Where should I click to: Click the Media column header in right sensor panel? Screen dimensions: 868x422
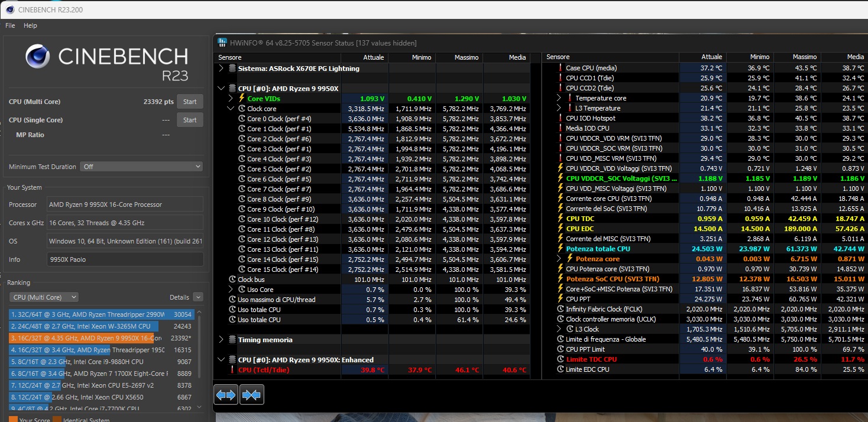coord(844,57)
